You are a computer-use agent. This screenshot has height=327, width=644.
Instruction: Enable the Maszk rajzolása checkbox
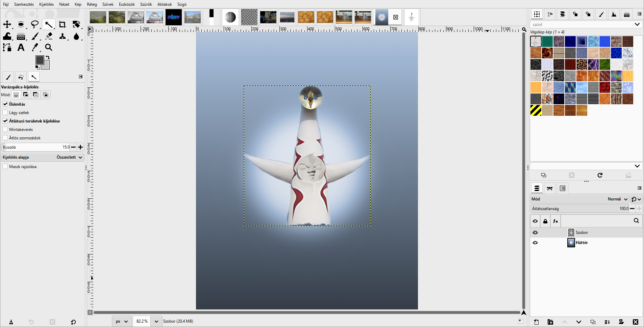click(5, 166)
